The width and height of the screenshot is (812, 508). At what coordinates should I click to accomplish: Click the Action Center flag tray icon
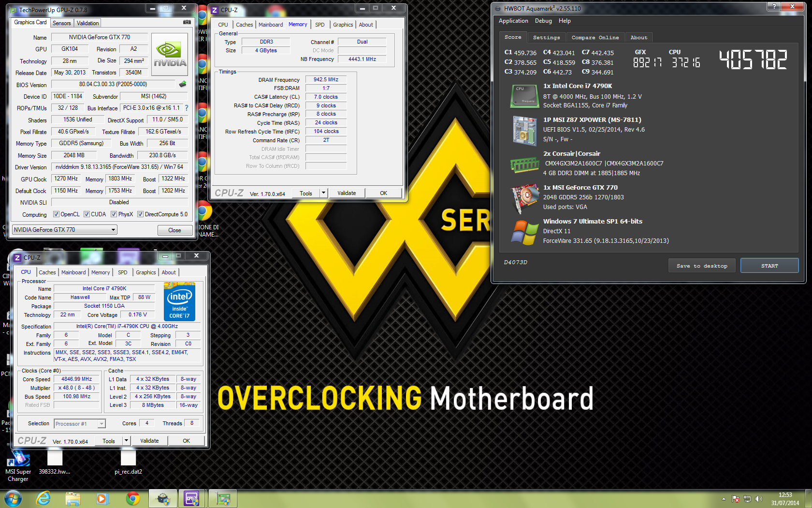pos(736,499)
